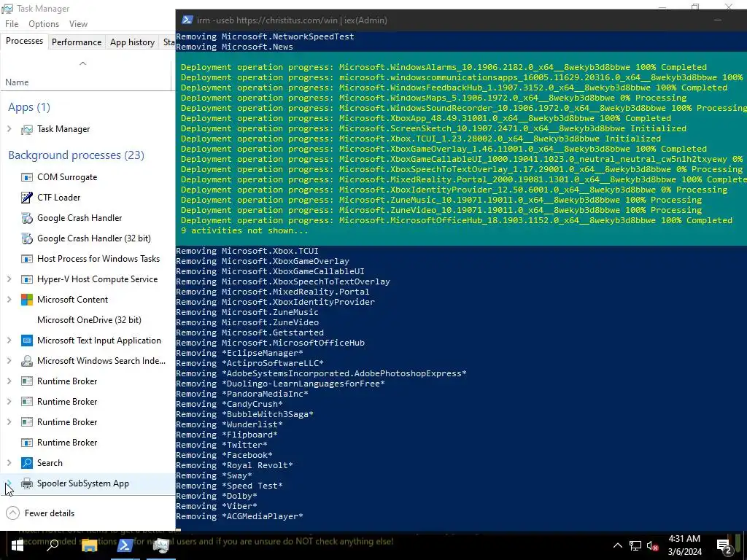Click the CTF Loader pen icon
Viewport: 747px width, 560px height.
[x=27, y=198]
